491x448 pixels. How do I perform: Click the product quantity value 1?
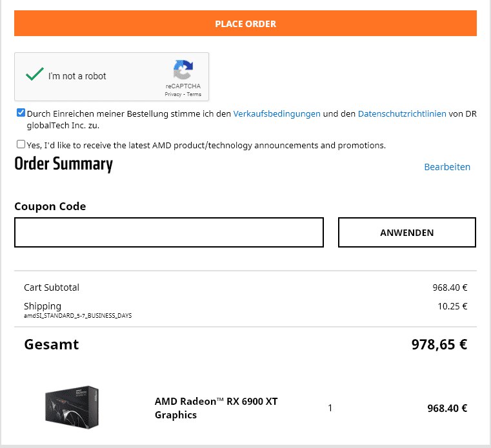click(330, 408)
